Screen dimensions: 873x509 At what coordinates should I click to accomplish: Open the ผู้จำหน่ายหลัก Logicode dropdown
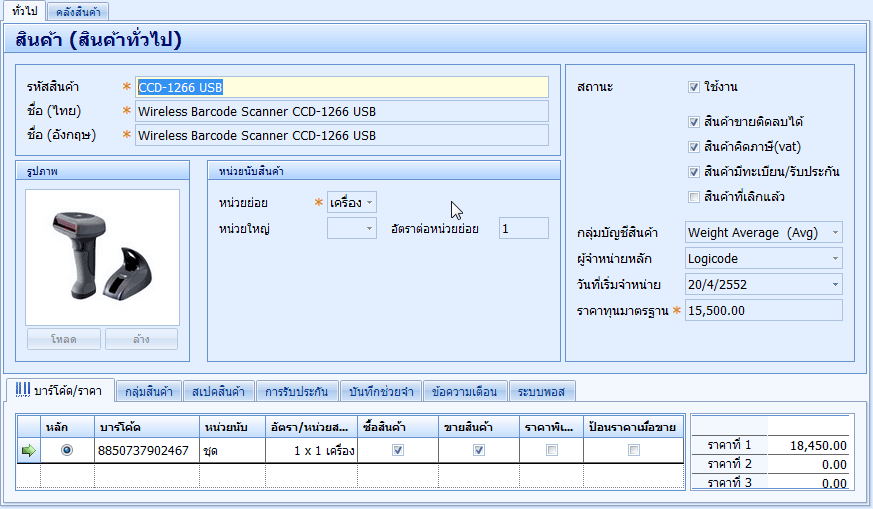pos(835,259)
